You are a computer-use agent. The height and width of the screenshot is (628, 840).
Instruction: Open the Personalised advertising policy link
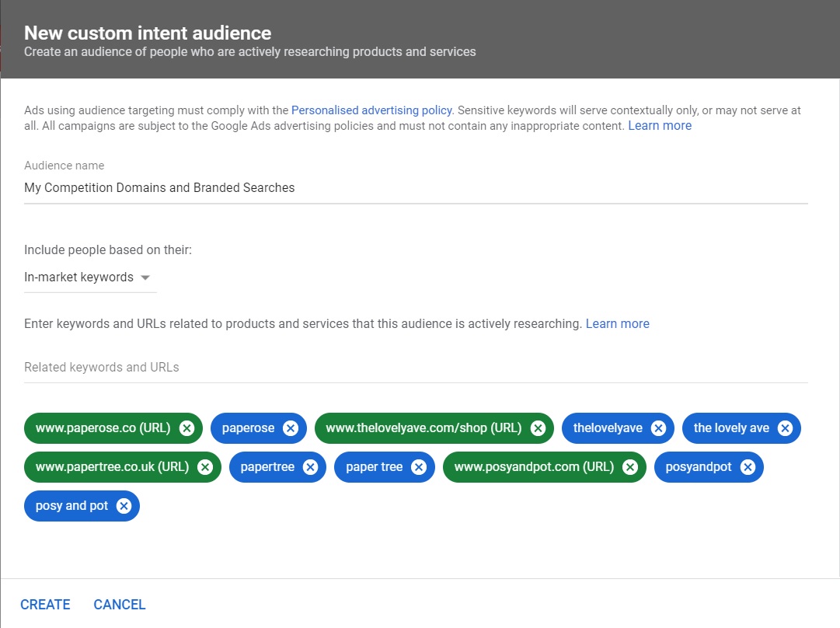pyautogui.click(x=371, y=110)
